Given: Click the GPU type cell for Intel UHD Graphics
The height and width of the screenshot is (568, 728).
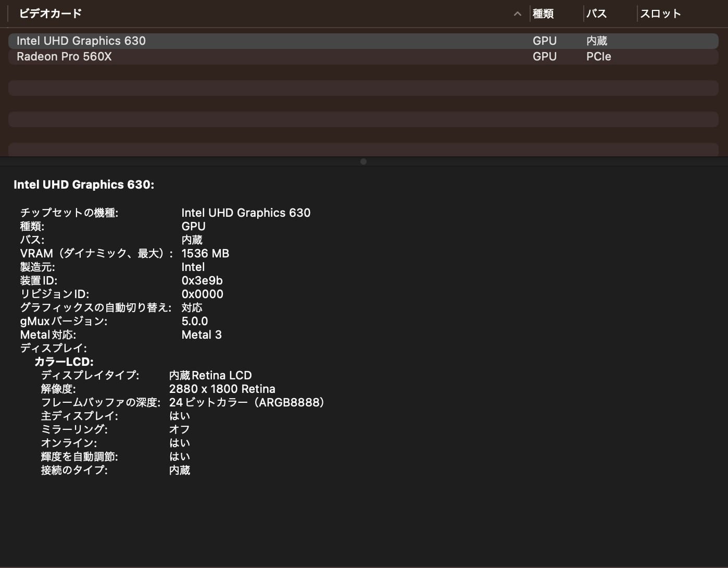Looking at the screenshot, I should (545, 41).
